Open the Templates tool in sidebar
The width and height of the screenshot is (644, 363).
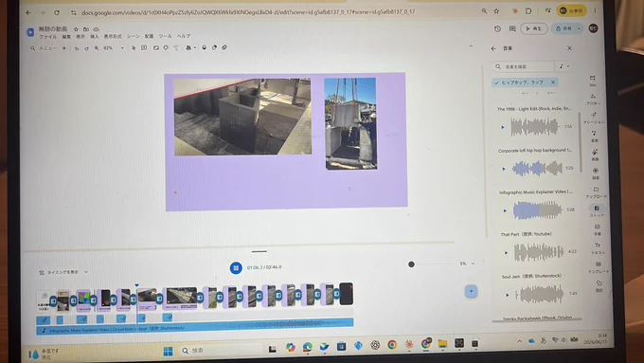[599, 267]
